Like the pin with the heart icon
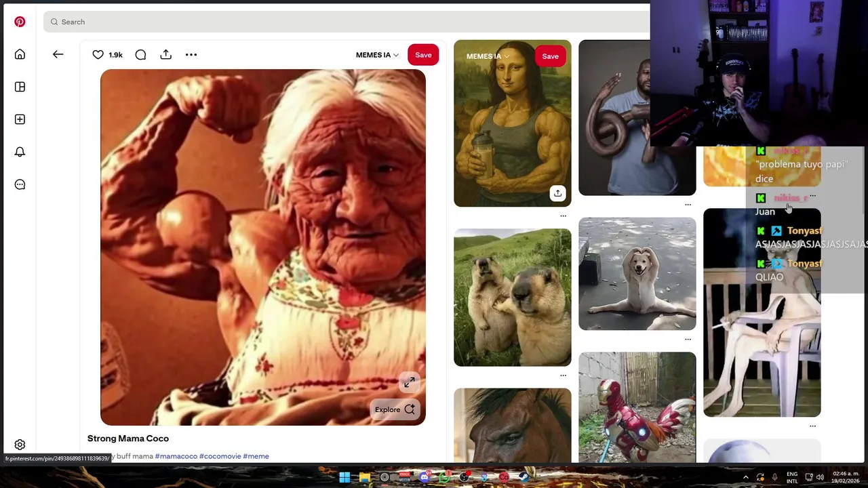The image size is (868, 488). tap(98, 54)
